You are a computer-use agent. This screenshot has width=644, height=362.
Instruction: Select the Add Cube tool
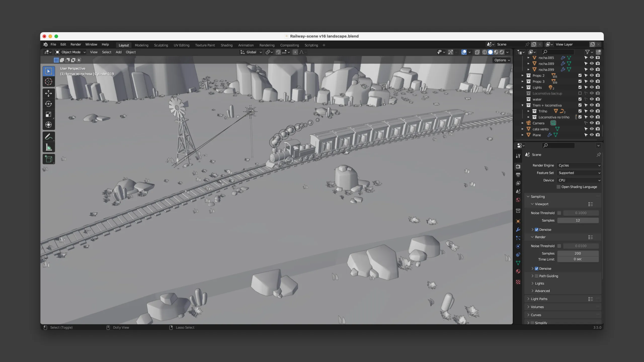click(x=49, y=159)
